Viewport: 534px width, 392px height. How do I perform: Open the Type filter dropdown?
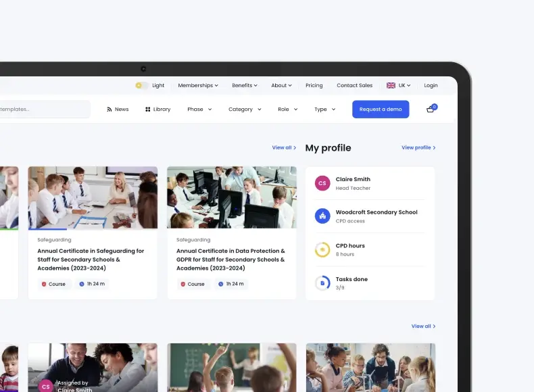point(324,109)
